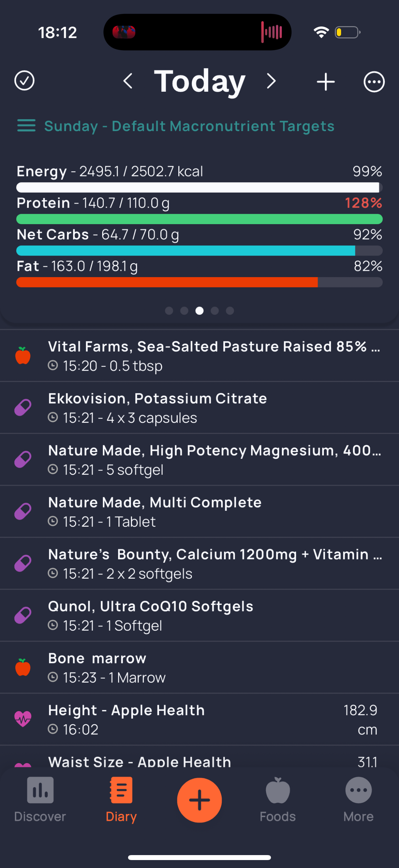Open the top ellipsis options menu
This screenshot has width=399, height=868.
(374, 81)
